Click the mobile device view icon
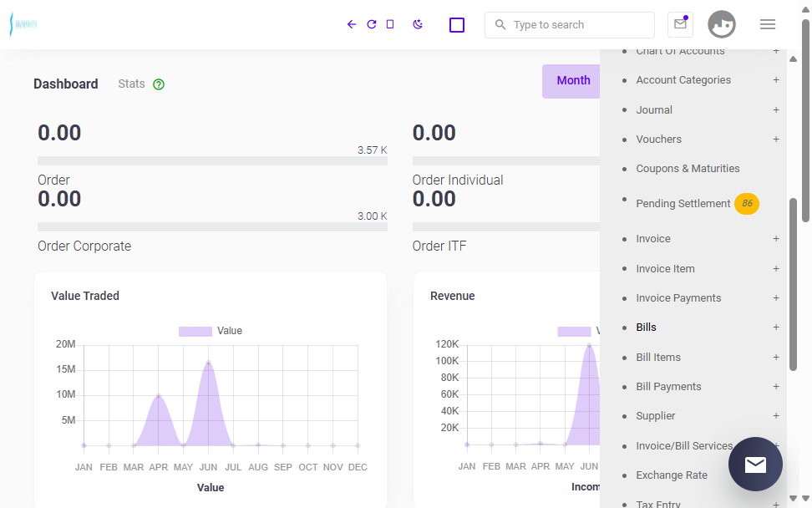 390,24
